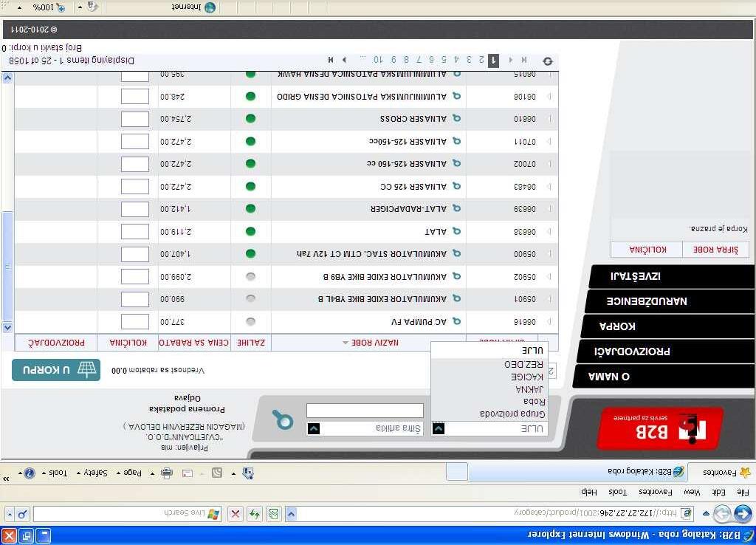Click quantity input for AC PUMPA FV row

point(135,321)
